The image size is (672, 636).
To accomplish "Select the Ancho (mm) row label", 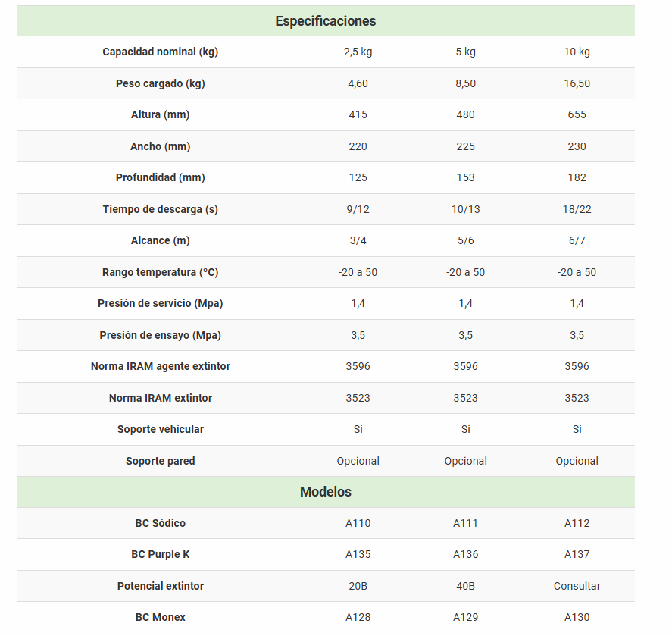I will pyautogui.click(x=160, y=146).
